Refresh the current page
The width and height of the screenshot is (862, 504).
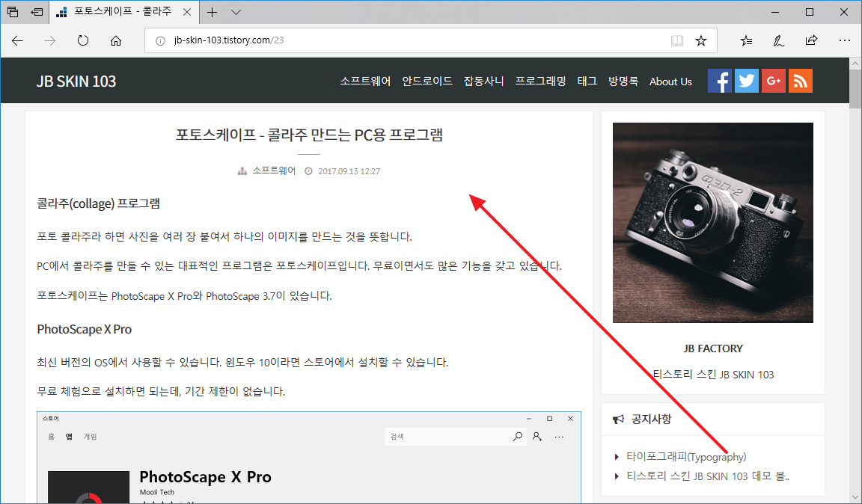[83, 40]
